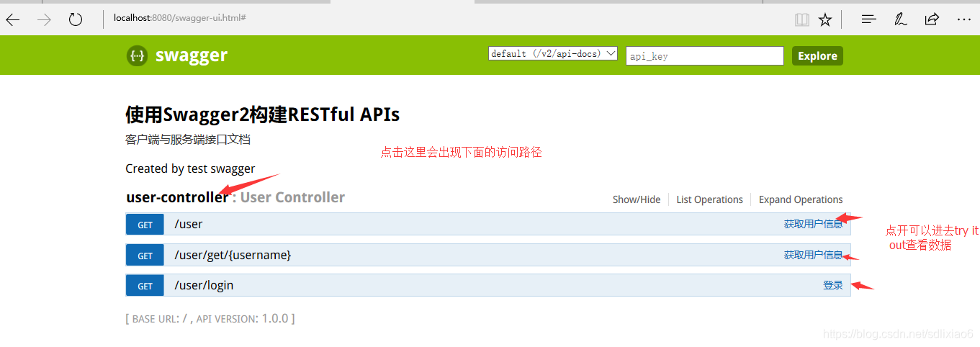Click GET badge for /user/login
Screen dimensions: 980x347
pos(145,285)
